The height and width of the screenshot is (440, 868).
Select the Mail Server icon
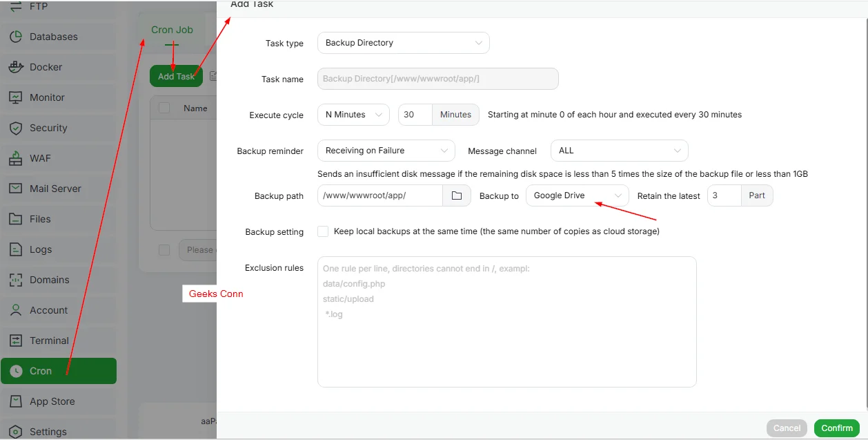click(x=57, y=189)
